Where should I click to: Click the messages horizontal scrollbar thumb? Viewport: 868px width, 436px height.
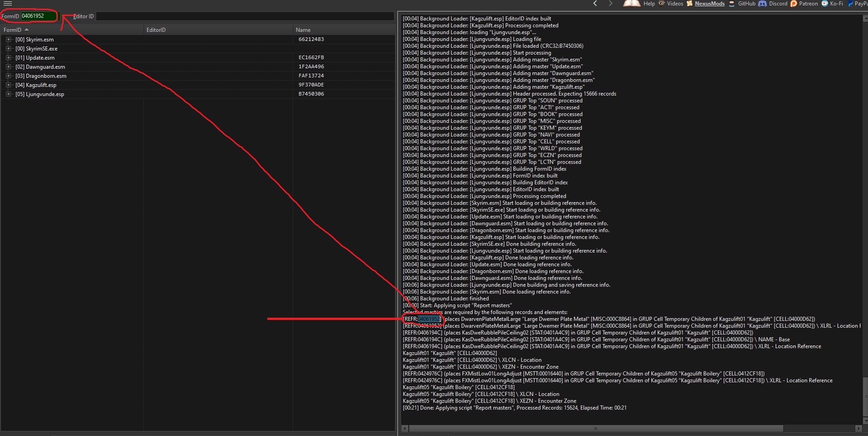coord(596,428)
